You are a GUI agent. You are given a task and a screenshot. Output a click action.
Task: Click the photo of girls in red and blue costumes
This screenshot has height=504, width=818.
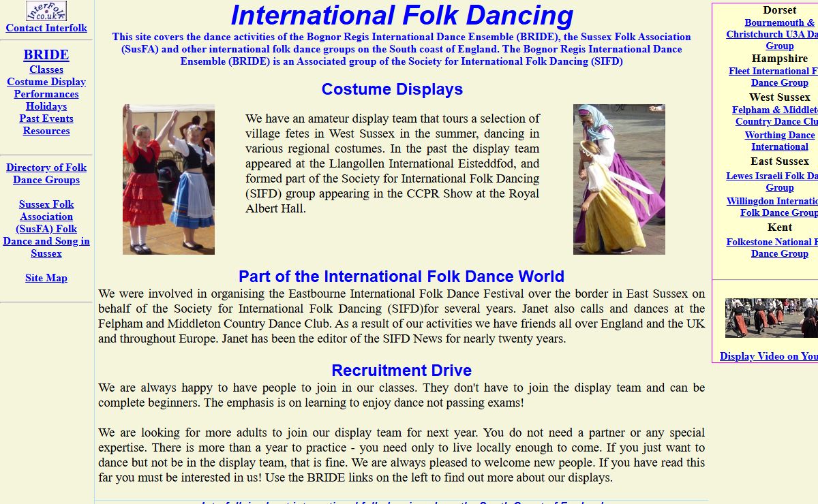[x=168, y=179]
